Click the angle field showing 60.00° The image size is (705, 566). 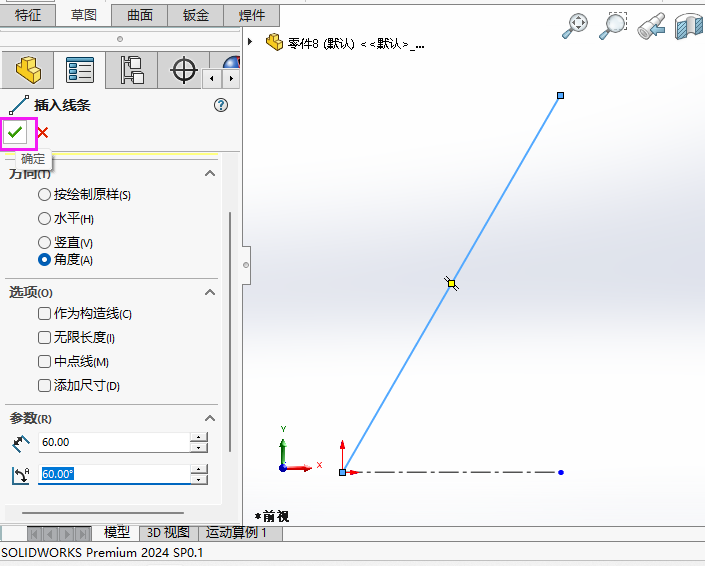tap(115, 474)
